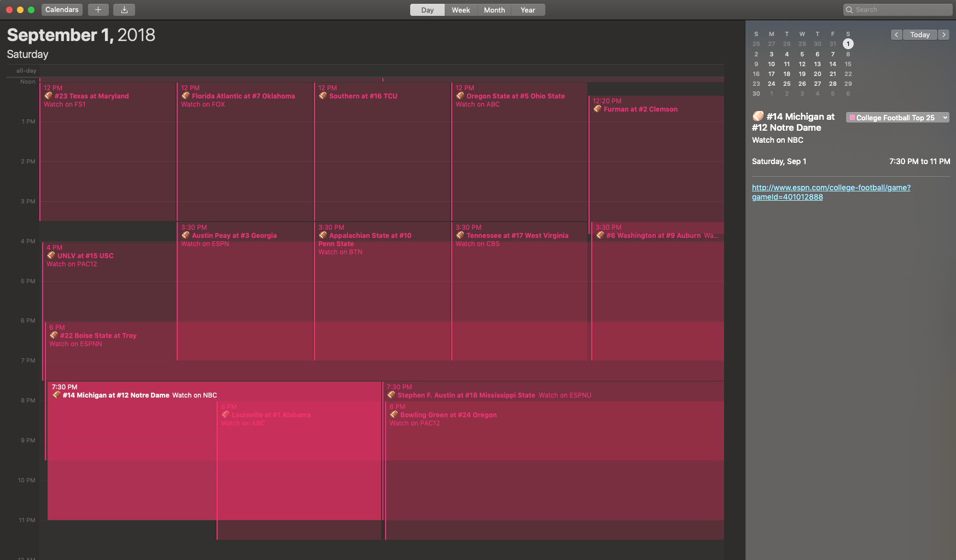This screenshot has width=956, height=560.
Task: Click football icon of Louisville at Alabama
Action: click(x=226, y=415)
